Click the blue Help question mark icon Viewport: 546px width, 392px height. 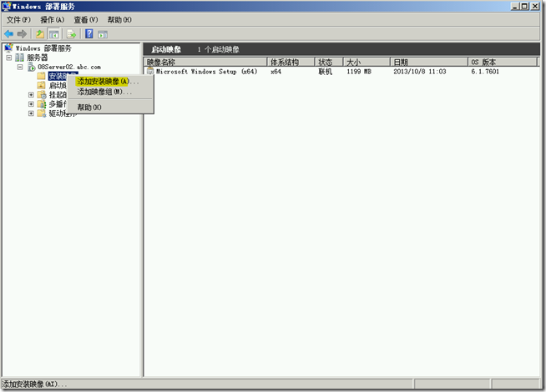pos(89,33)
